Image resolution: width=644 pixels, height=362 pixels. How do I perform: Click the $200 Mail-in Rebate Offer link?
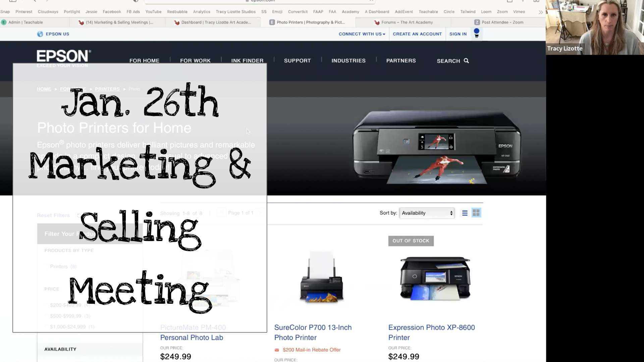(312, 350)
